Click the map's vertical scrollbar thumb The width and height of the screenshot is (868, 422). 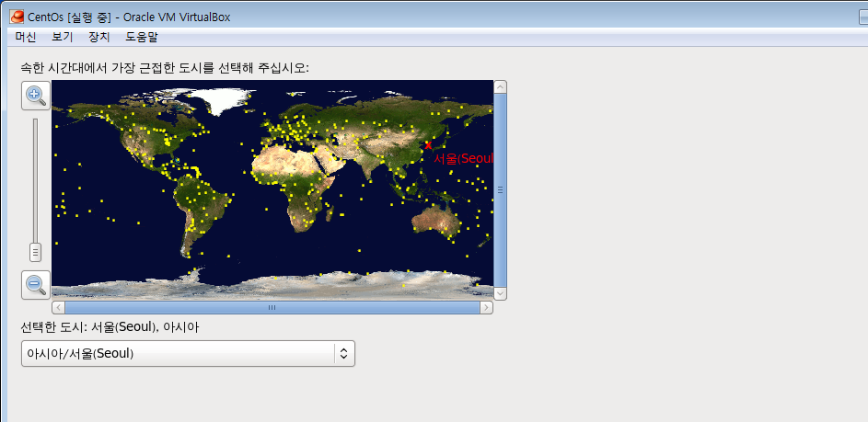[500, 190]
